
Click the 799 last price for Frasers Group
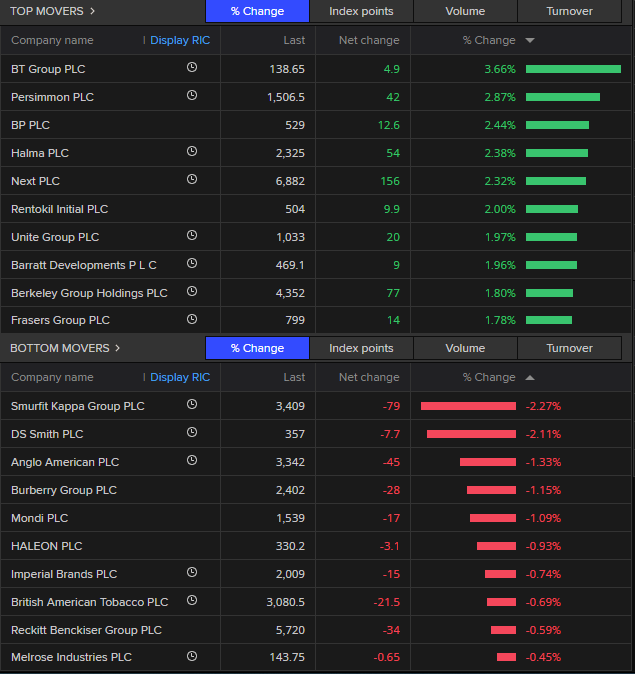coord(295,320)
